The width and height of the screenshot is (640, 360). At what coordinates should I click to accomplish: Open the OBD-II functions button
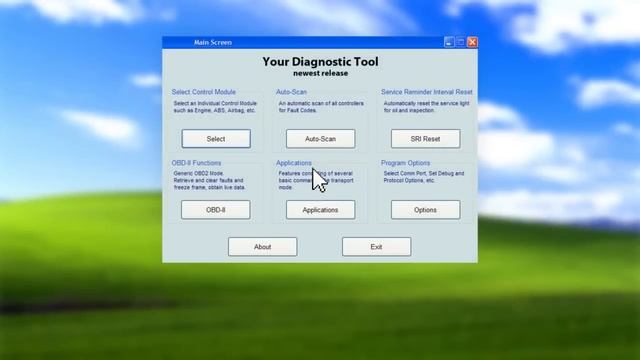pyautogui.click(x=216, y=210)
